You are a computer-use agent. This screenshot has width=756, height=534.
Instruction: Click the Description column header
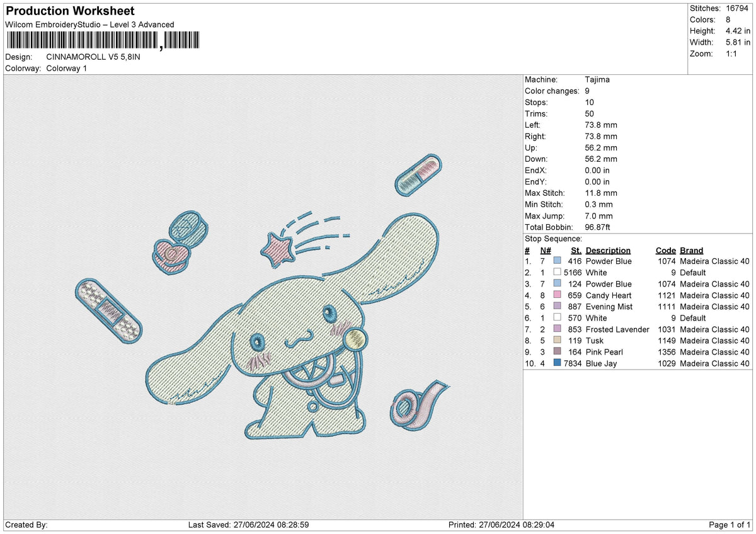click(608, 250)
